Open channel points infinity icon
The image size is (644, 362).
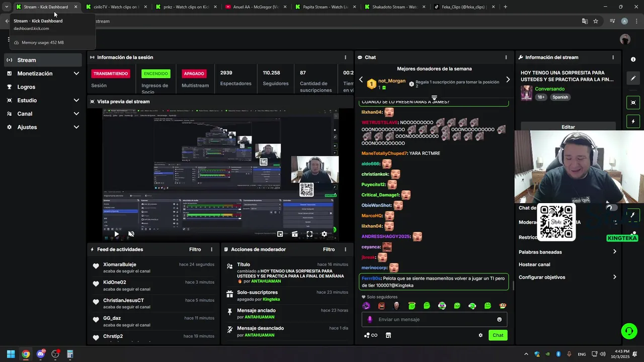coord(371,335)
